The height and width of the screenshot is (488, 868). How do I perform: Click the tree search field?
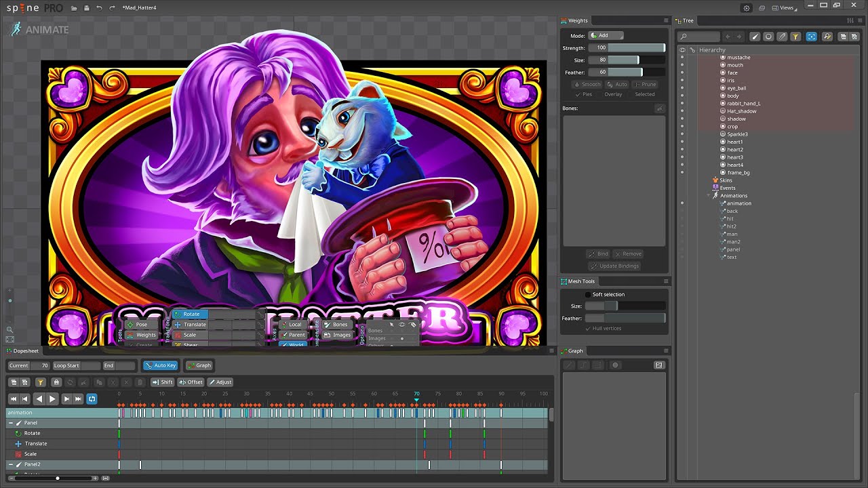699,37
